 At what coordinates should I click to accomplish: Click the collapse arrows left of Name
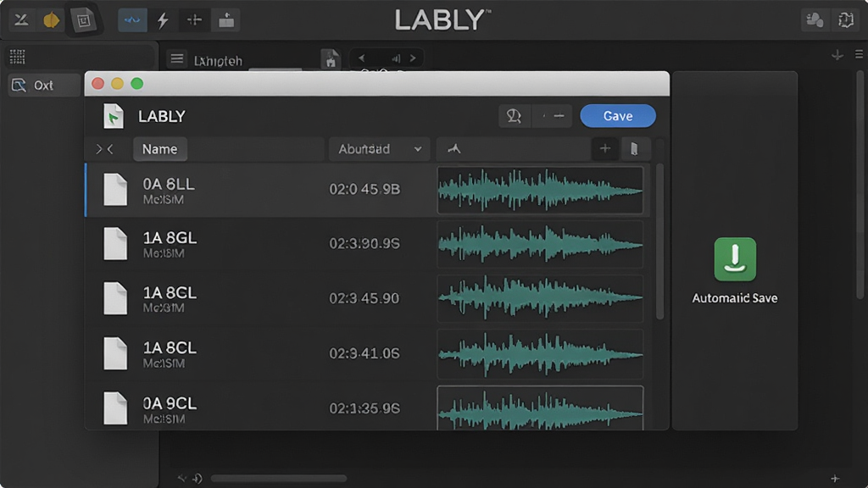(104, 149)
